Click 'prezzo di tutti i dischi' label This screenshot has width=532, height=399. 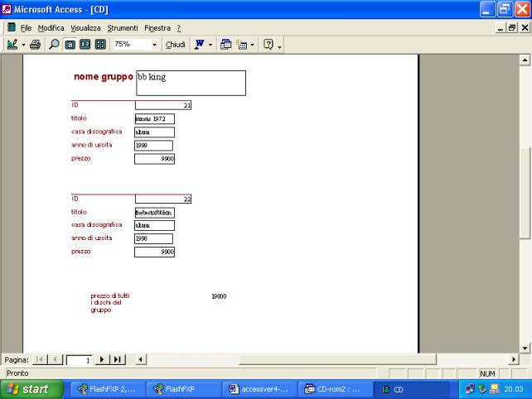point(110,303)
